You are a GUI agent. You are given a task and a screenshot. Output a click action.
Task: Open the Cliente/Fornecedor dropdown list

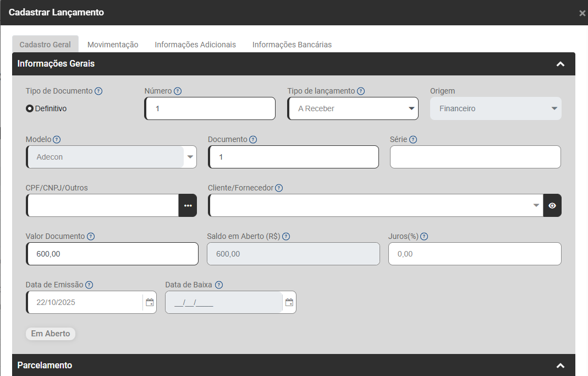[x=536, y=205]
